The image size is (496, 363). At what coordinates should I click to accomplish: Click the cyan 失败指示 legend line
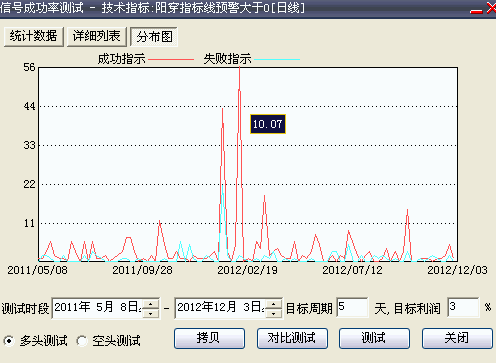pos(277,60)
